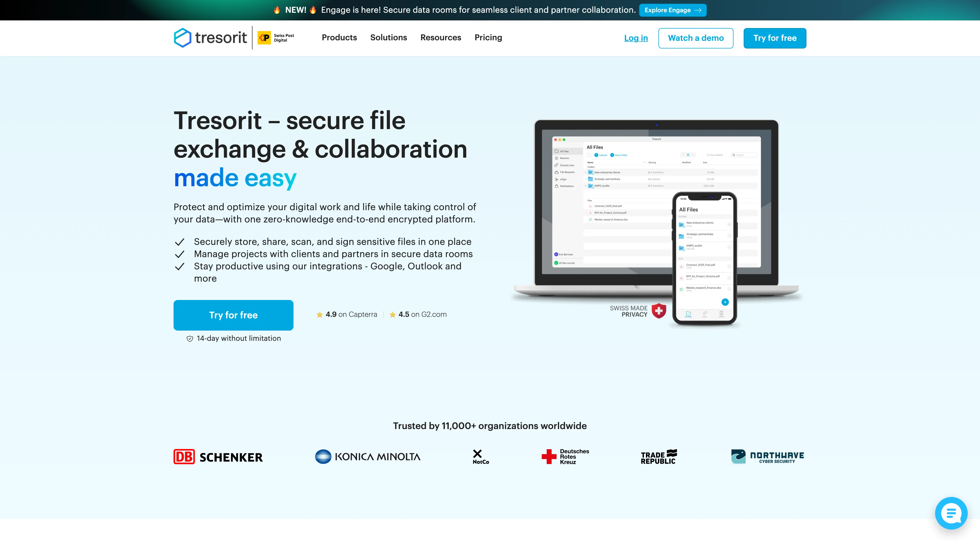
Task: Click the Upload icon in All Files
Action: click(x=596, y=155)
